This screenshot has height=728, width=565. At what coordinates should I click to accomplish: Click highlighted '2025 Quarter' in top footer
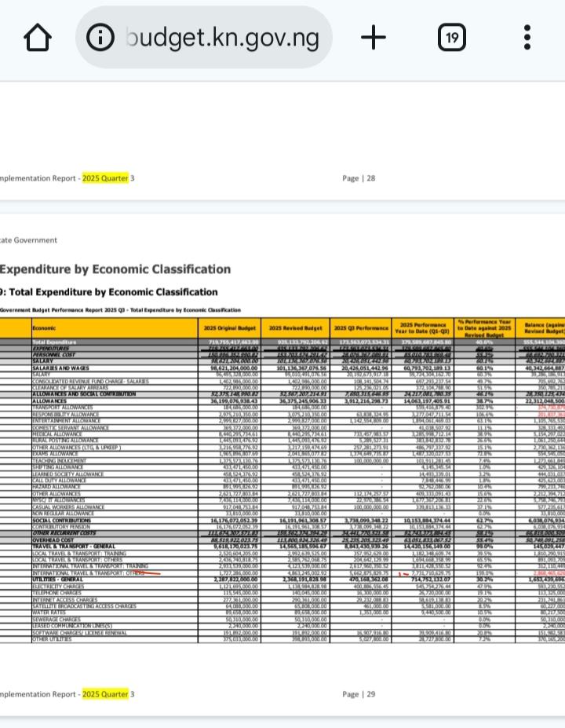105,178
